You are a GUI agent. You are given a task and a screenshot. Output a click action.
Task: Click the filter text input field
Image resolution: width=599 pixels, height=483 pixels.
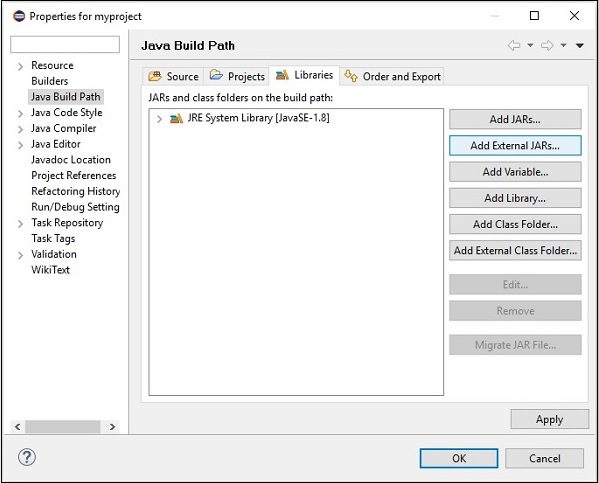pyautogui.click(x=65, y=44)
